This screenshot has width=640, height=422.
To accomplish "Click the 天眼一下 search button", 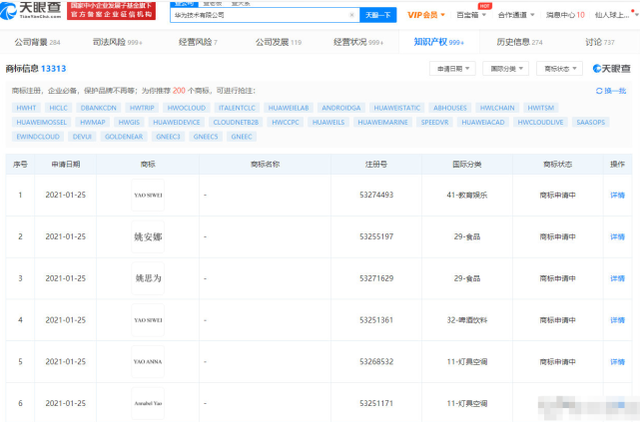I will [x=378, y=15].
